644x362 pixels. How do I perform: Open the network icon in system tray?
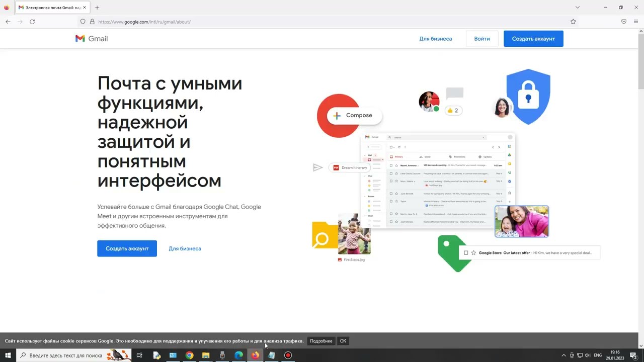click(x=580, y=355)
